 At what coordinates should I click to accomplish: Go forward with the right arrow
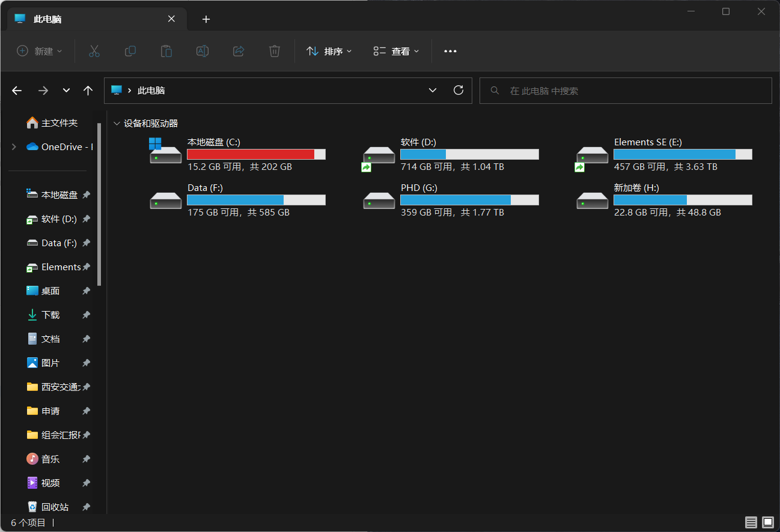(43, 91)
